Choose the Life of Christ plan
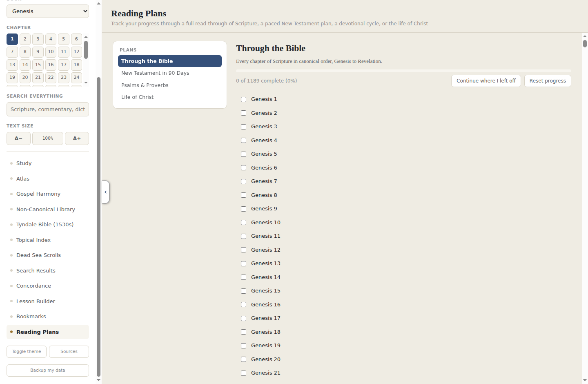This screenshot has height=384, width=588. pos(170,97)
